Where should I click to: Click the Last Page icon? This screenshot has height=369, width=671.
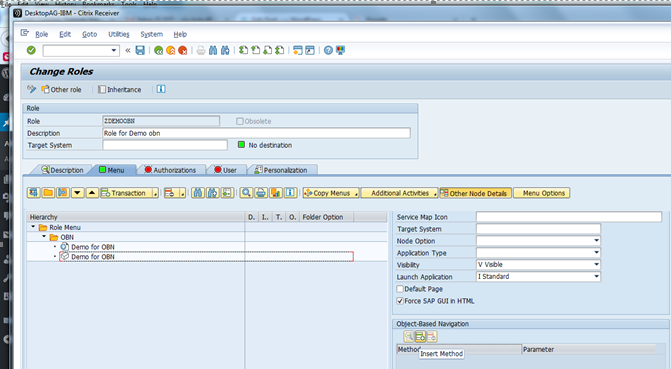click(x=279, y=51)
